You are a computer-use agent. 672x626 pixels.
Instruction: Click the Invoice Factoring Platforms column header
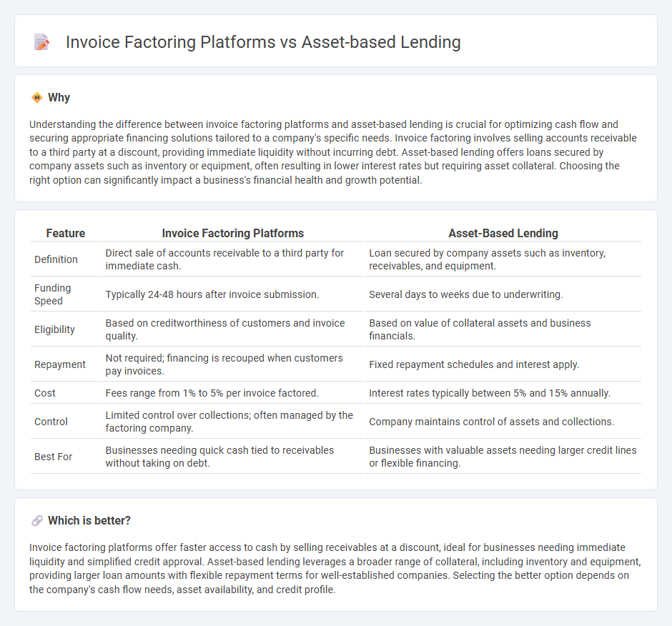point(233,233)
